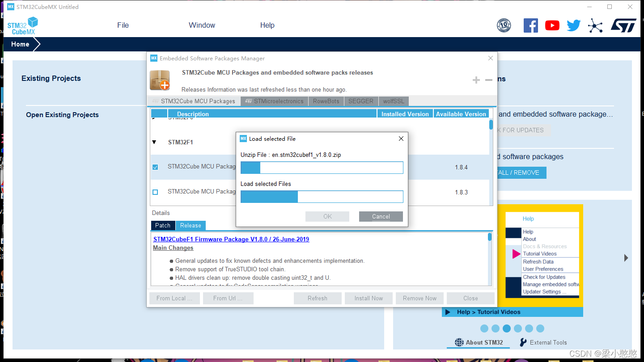
Task: Open STM32CubeF1 Firmware Package V1.8.0 link
Action: click(231, 239)
